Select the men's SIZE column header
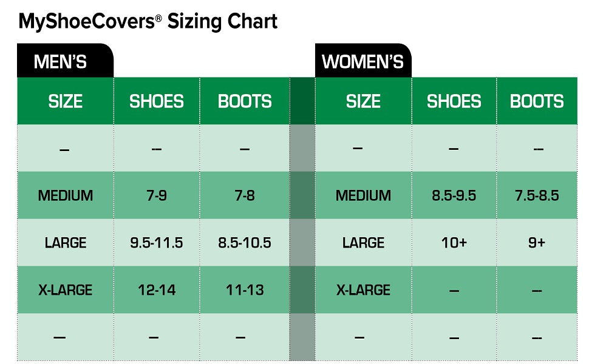Screen dimensions: 589x364 [x=66, y=101]
